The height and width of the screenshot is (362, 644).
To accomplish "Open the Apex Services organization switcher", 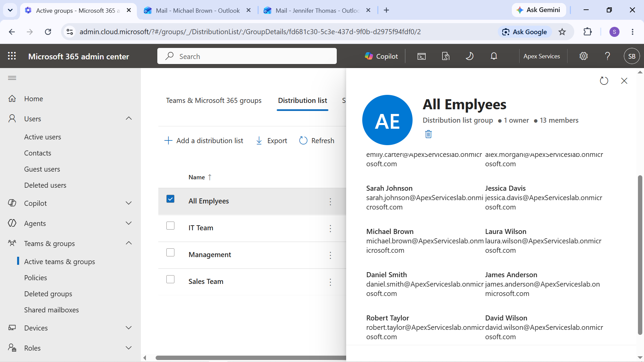I will [541, 56].
